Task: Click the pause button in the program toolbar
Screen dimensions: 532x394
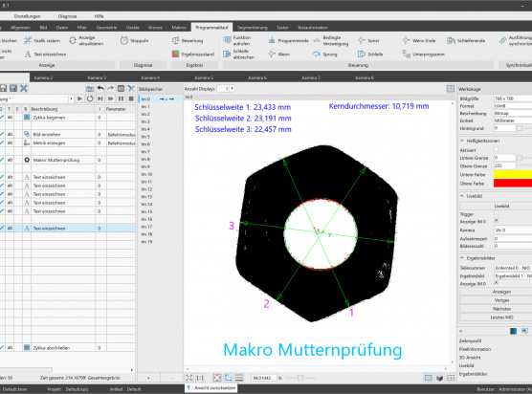Action: [121, 98]
